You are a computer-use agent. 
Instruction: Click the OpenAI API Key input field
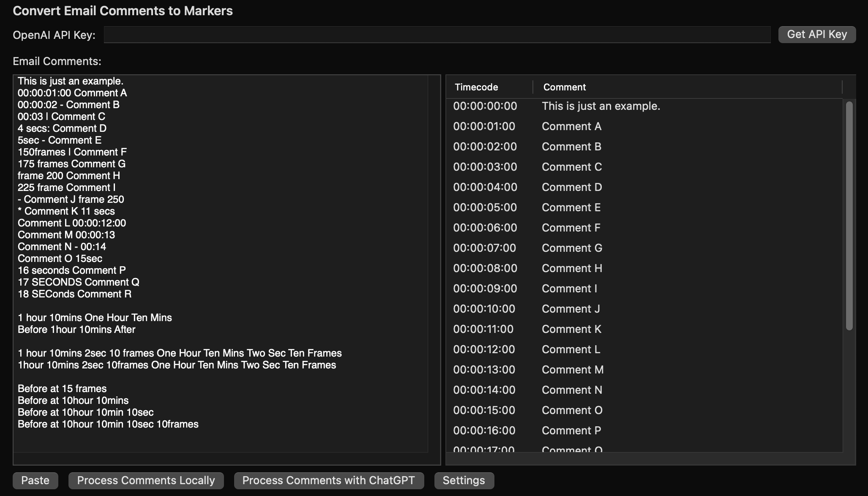pos(437,35)
